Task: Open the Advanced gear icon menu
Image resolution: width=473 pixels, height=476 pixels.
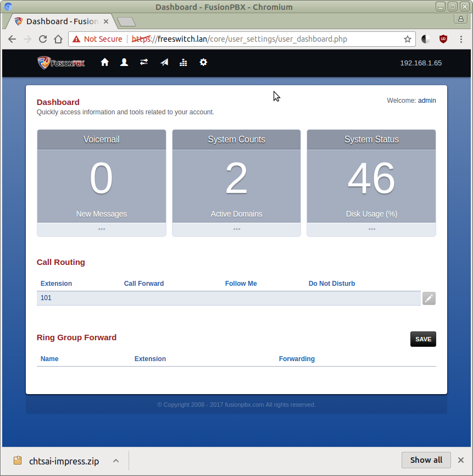Action: 203,63
